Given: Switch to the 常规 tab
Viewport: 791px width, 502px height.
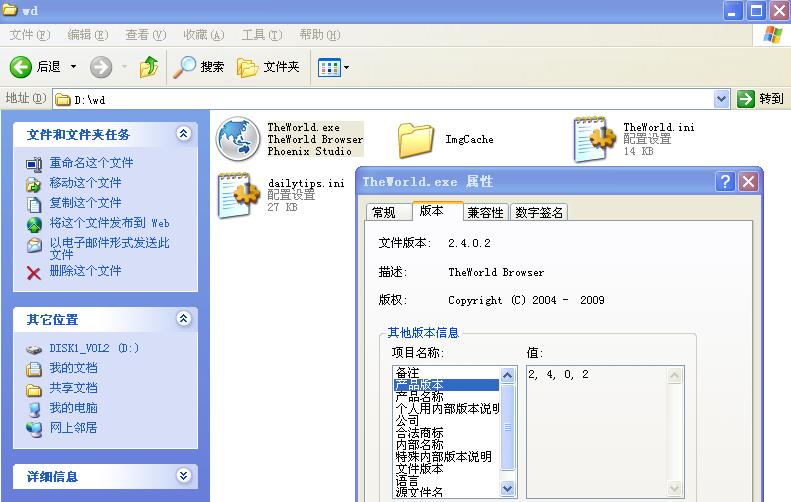Looking at the screenshot, I should coord(388,212).
